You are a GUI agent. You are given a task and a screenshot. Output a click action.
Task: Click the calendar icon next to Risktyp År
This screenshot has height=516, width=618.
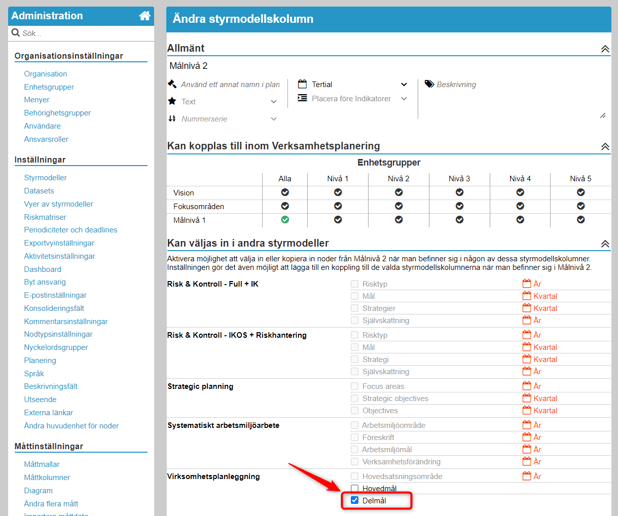coord(527,284)
